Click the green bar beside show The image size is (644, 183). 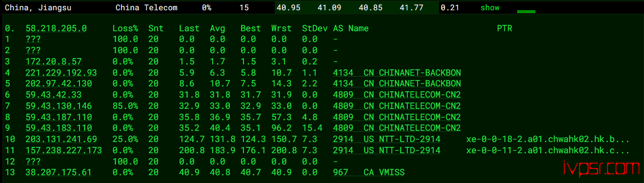526,11
